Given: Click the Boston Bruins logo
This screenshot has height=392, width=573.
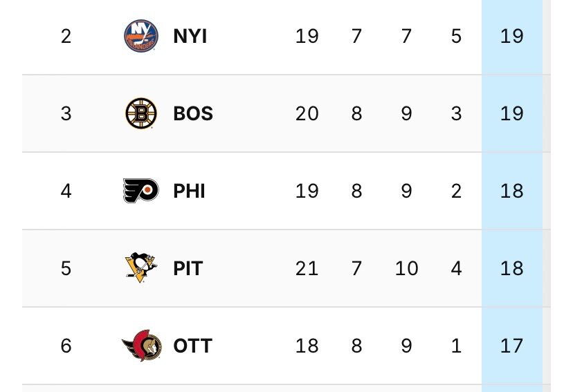Looking at the screenshot, I should coord(141,113).
